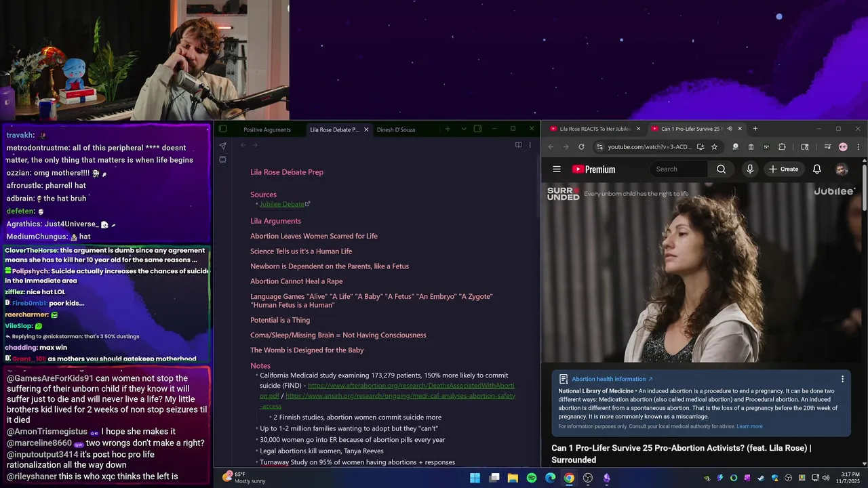
Task: Switch Obsidian note to reading view
Action: pyautogui.click(x=518, y=145)
